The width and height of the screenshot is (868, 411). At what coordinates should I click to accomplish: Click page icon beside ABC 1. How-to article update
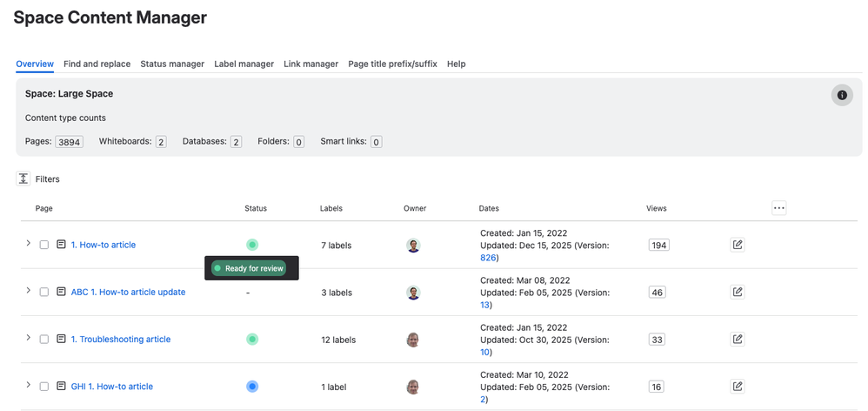[61, 292]
